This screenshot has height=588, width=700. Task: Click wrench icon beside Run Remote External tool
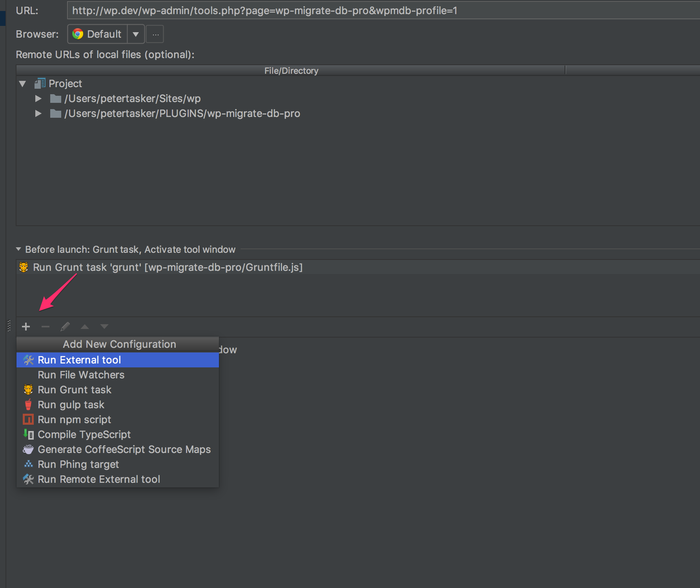point(28,479)
